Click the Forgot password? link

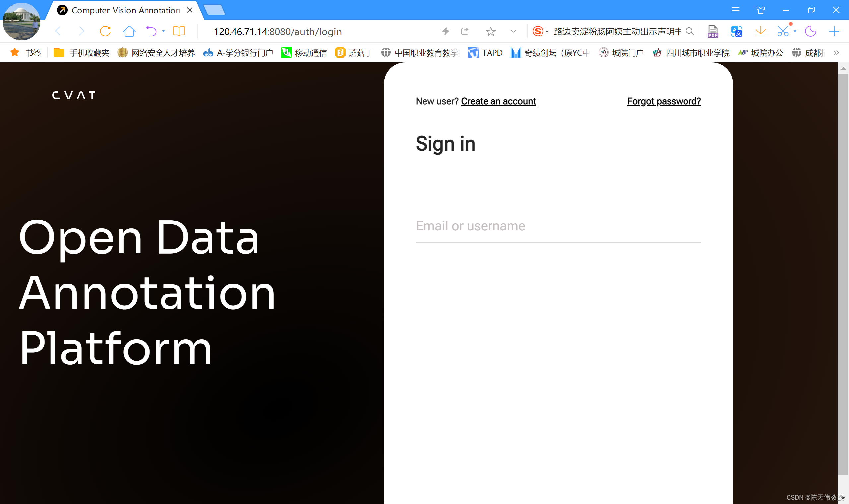tap(664, 101)
